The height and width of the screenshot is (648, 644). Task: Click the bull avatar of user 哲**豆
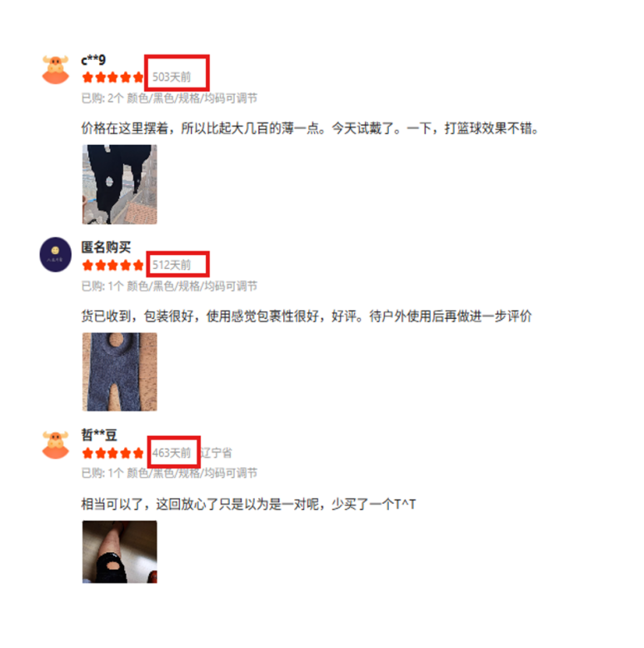(x=55, y=445)
